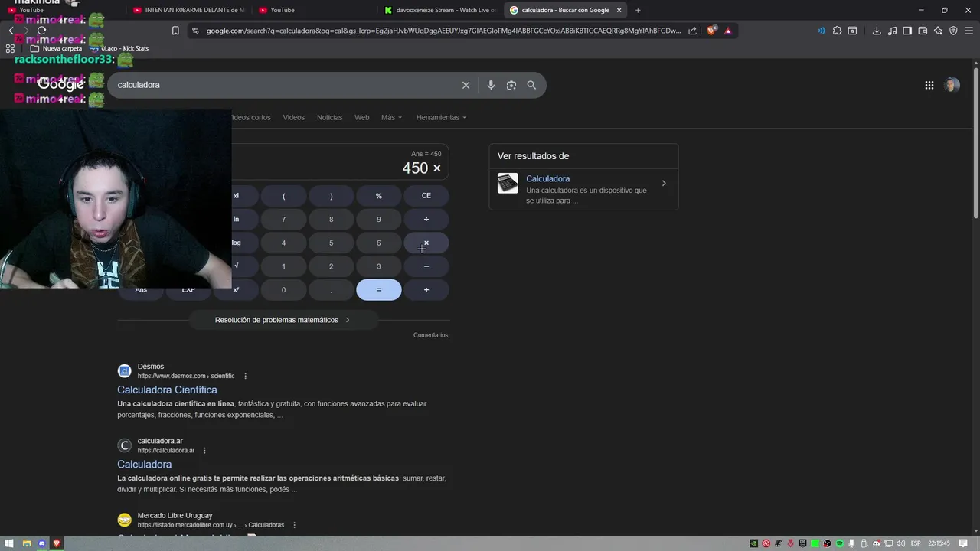This screenshot has width=980, height=551.
Task: Click the calculator plus button
Action: (426, 290)
